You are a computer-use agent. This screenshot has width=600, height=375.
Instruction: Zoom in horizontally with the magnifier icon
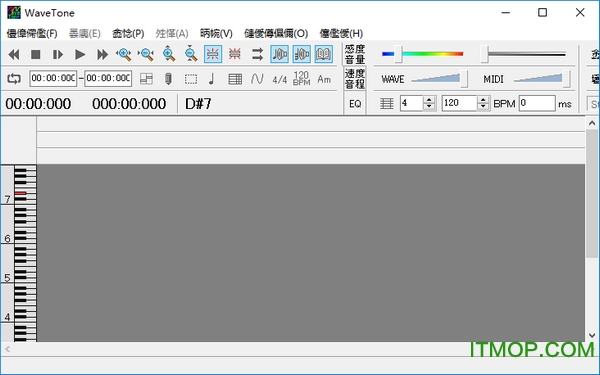124,54
